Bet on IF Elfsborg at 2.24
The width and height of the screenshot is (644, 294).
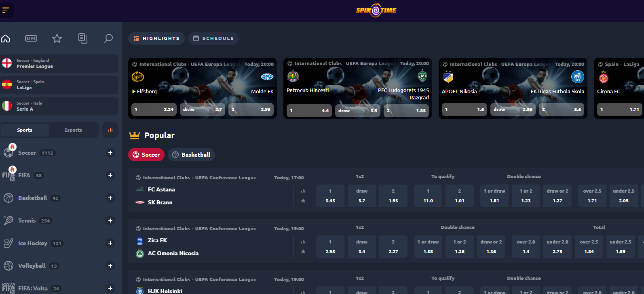[154, 109]
